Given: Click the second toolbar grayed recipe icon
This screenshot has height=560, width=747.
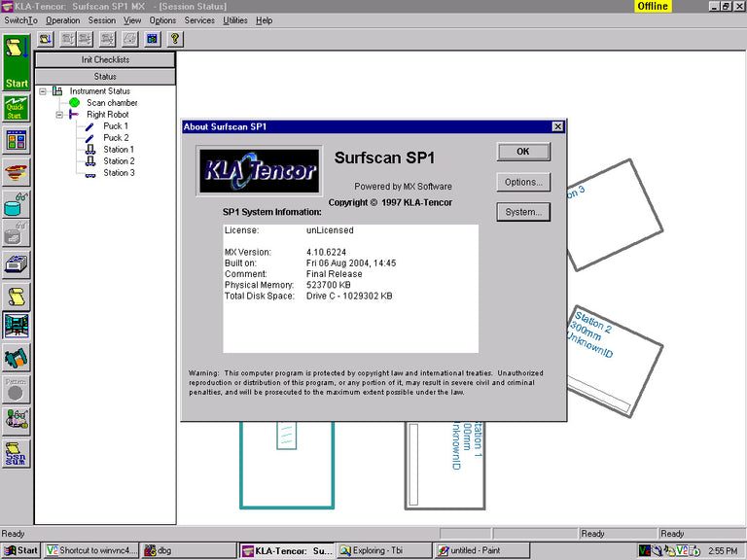Looking at the screenshot, I should [68, 39].
